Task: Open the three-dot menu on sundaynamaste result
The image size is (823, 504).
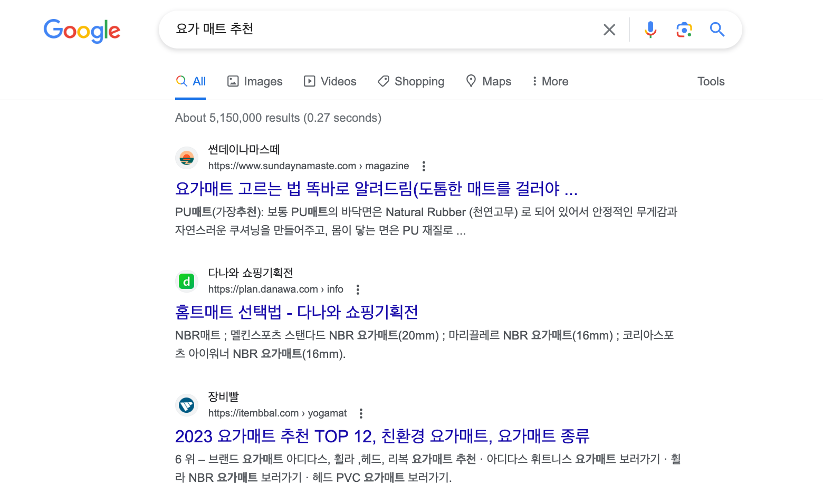Action: click(x=424, y=166)
